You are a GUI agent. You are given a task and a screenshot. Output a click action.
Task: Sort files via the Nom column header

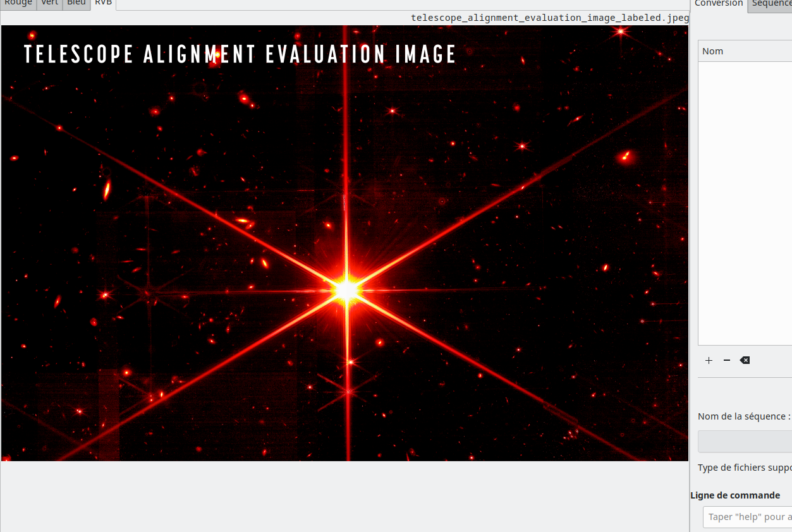click(712, 51)
